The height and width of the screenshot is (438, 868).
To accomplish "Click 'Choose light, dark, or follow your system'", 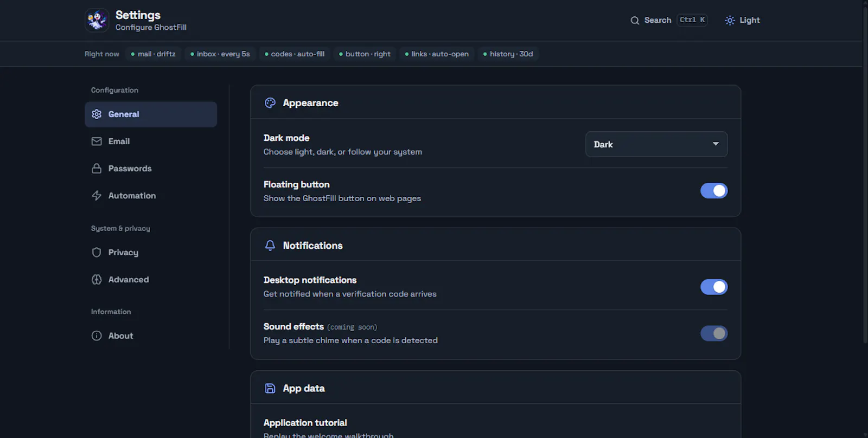I will [x=343, y=152].
